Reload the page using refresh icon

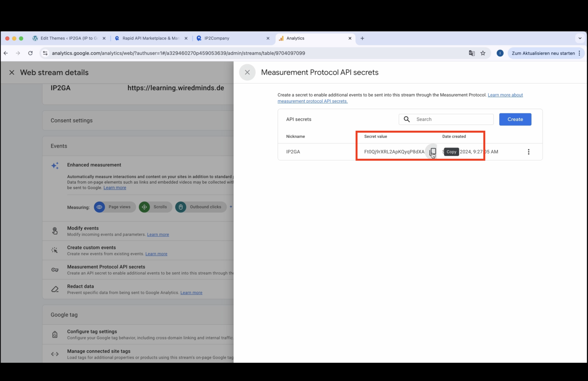click(30, 53)
